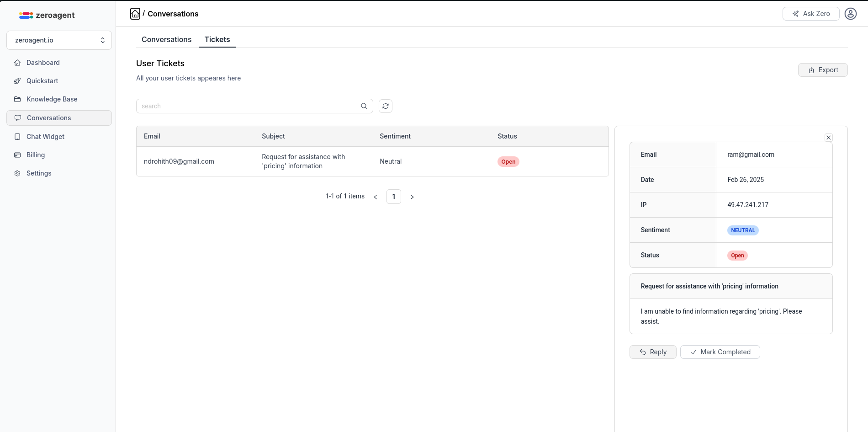This screenshot has height=432, width=868.
Task: Open the Knowledge Base folder icon
Action: coord(17,99)
